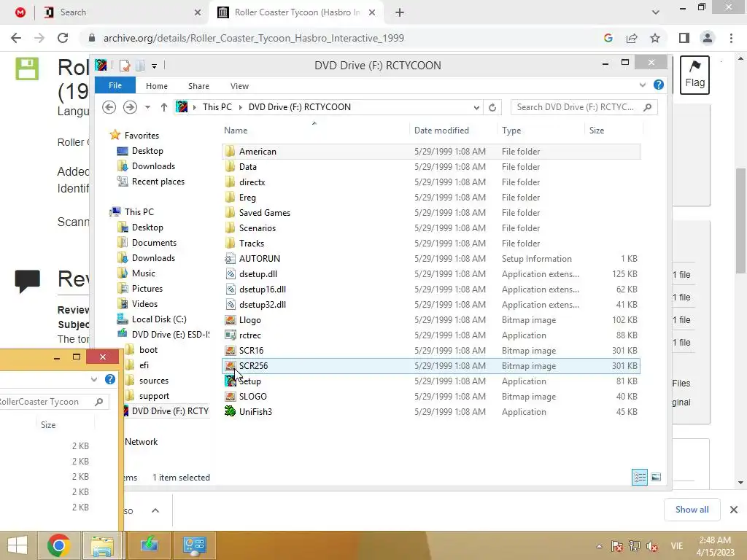747x560 pixels.
Task: Open the Share ribbon tab
Action: (198, 86)
